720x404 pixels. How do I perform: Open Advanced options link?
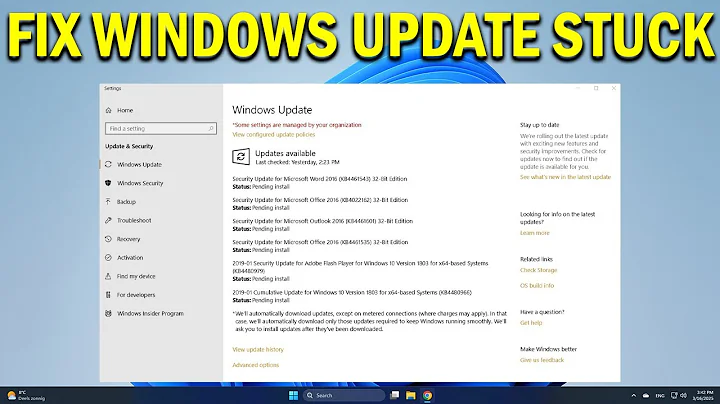coord(256,365)
